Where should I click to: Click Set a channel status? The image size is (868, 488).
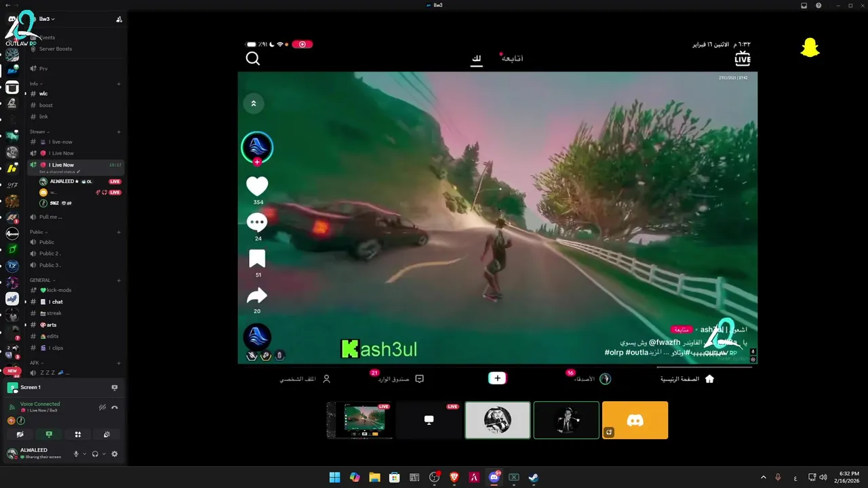pyautogui.click(x=60, y=172)
